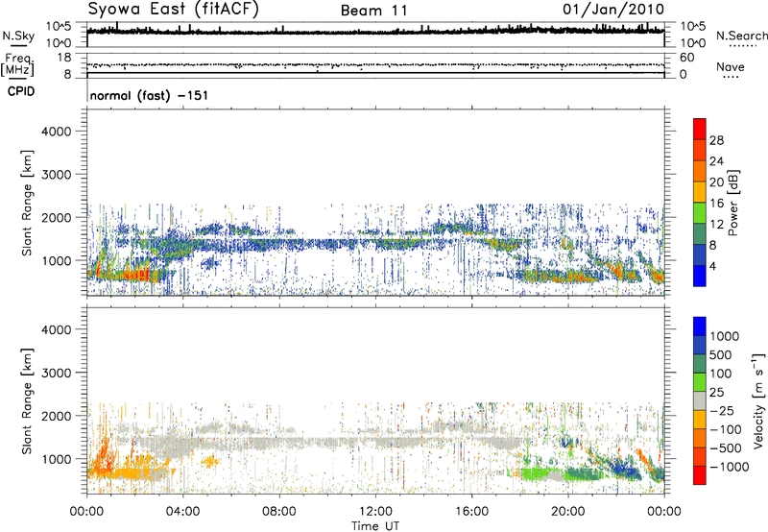Viewport: 768px width, 532px height.
Task: Click the '04:00' time tick label
Action: (x=182, y=512)
